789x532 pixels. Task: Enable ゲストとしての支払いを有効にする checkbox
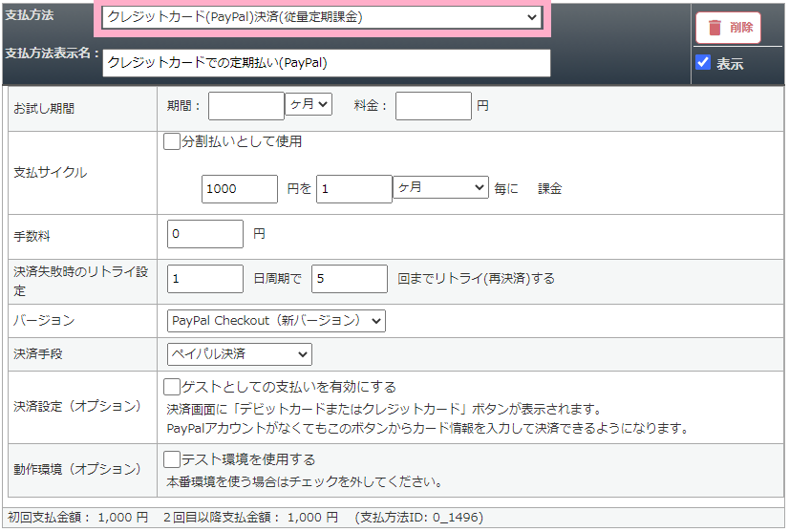point(172,387)
